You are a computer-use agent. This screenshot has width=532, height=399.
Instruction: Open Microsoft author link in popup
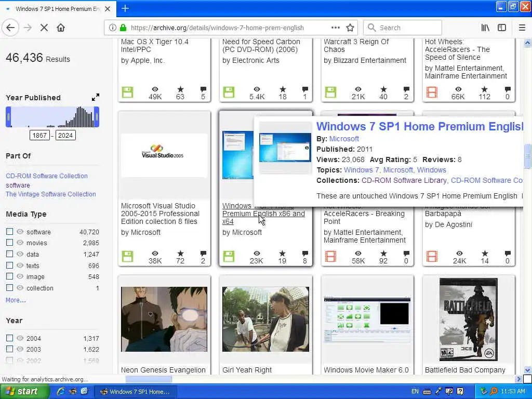point(344,139)
